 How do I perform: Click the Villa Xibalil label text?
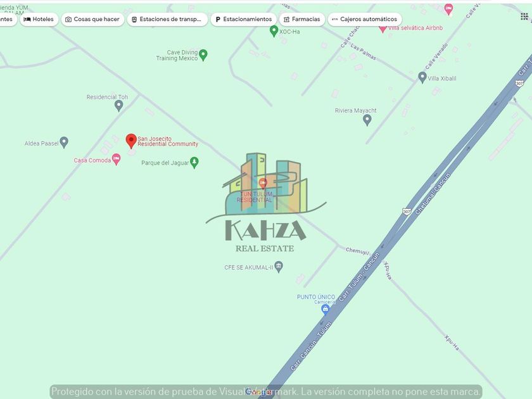[x=442, y=79]
